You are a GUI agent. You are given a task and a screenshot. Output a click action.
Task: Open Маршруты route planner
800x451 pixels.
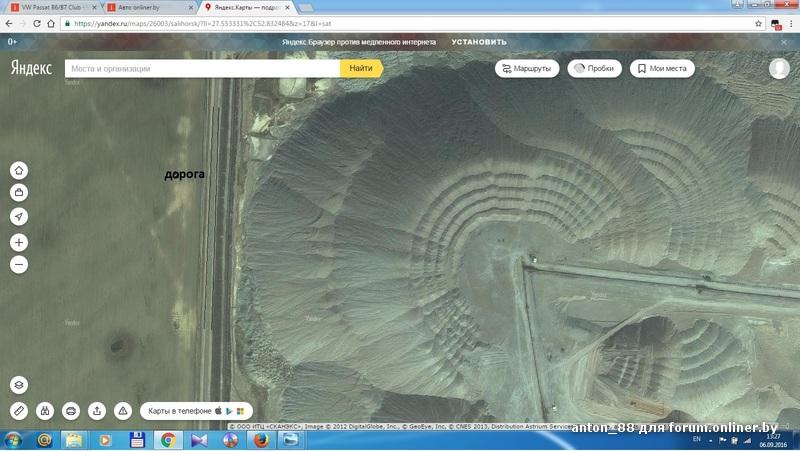(x=527, y=68)
